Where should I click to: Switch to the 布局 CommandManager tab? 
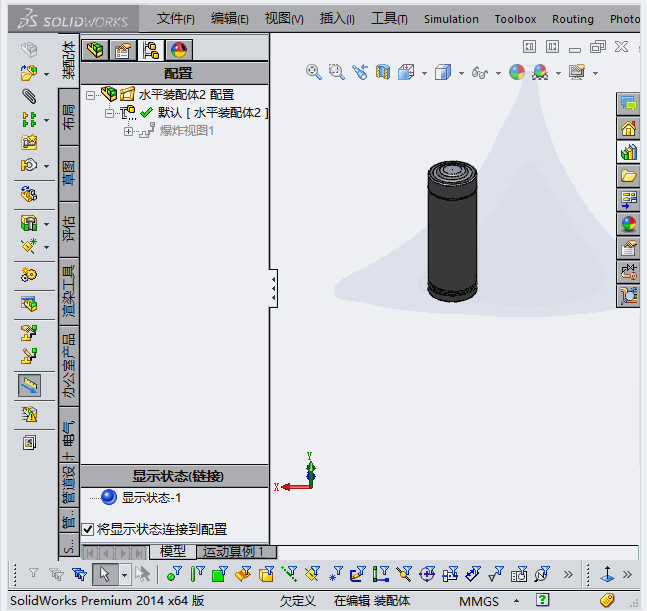(x=68, y=117)
